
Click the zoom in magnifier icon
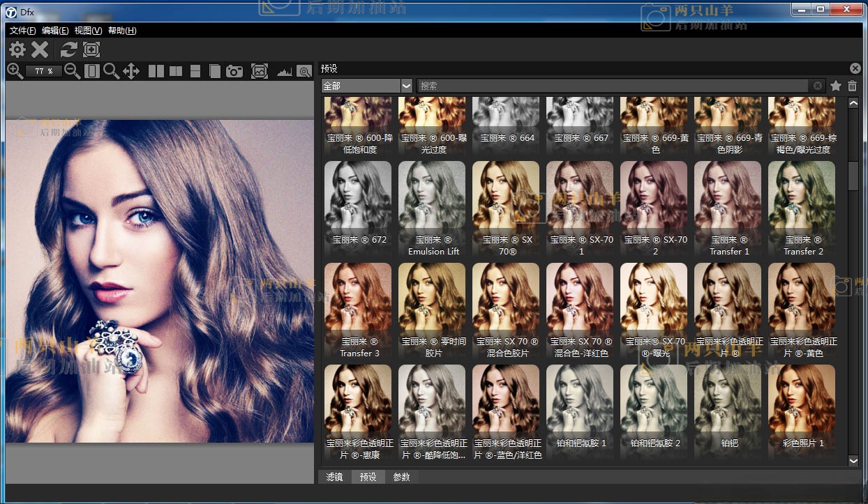(x=15, y=70)
